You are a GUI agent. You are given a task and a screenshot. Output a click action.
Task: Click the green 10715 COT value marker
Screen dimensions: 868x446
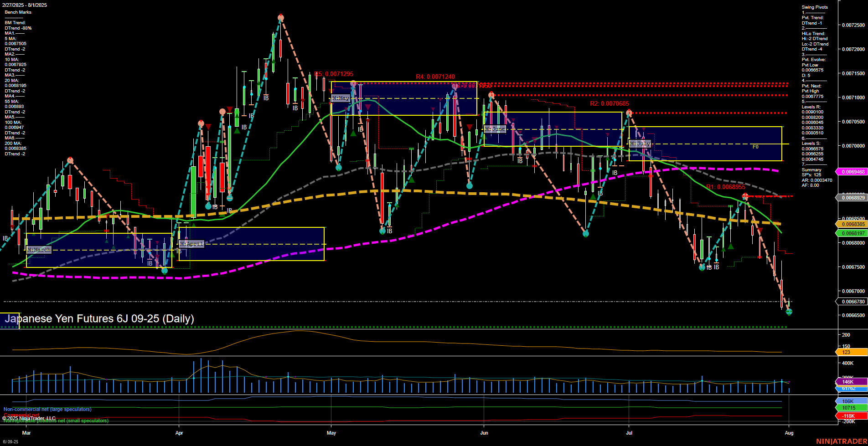pos(852,408)
